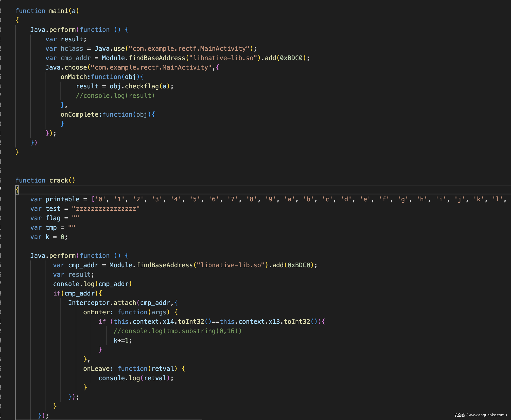Click the "zzzzzzzzzzzzzzzz" test string
511x420 pixels.
(x=106, y=209)
